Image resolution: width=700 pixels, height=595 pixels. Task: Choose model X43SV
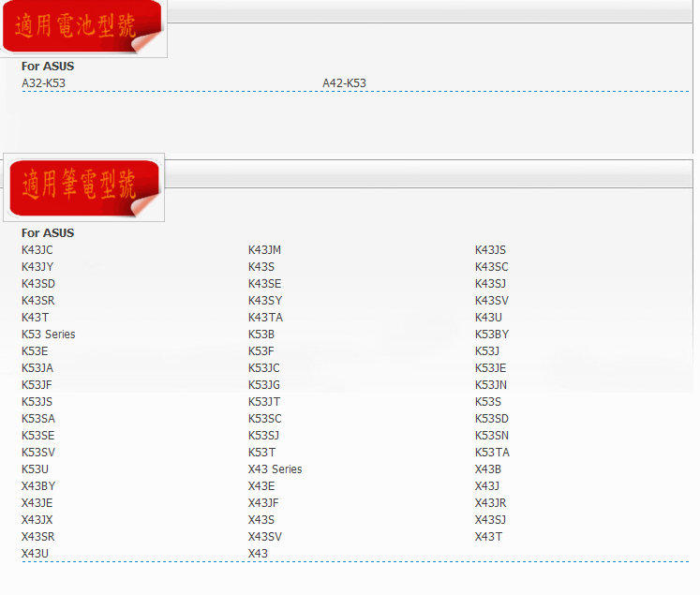[265, 537]
